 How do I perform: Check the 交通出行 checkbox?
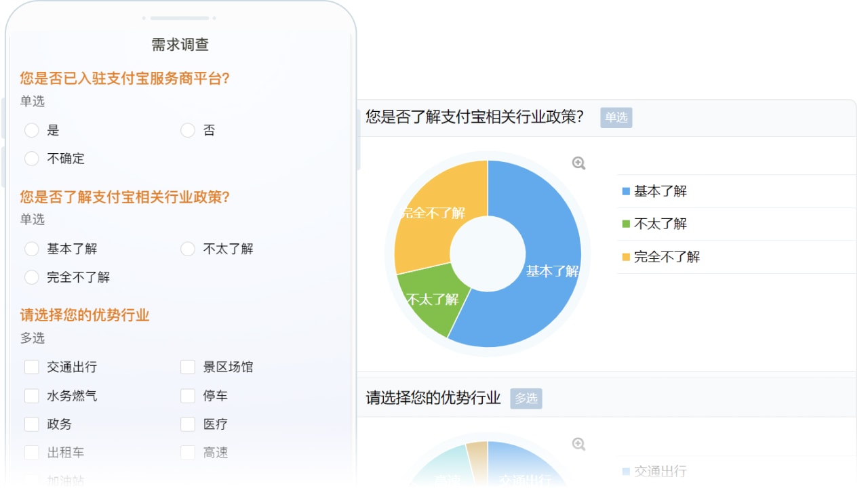(32, 367)
